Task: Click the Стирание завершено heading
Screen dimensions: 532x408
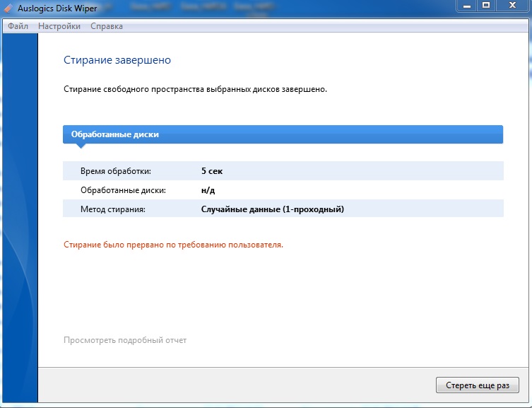Action: click(x=117, y=60)
